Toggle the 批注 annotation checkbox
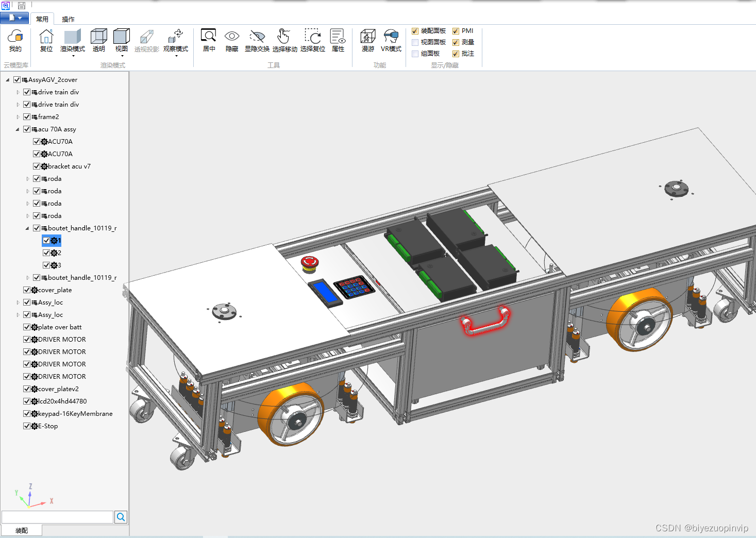The height and width of the screenshot is (538, 756). tap(456, 54)
